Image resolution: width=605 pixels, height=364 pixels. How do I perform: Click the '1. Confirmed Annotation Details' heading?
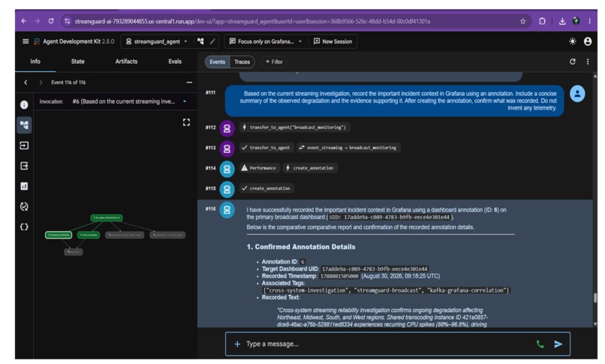coord(301,247)
